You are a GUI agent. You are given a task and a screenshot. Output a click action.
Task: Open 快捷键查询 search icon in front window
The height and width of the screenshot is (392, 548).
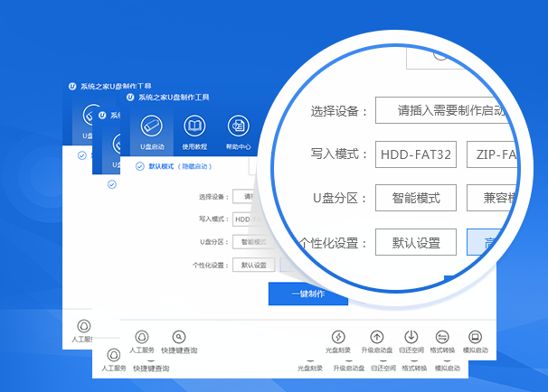pos(179,337)
